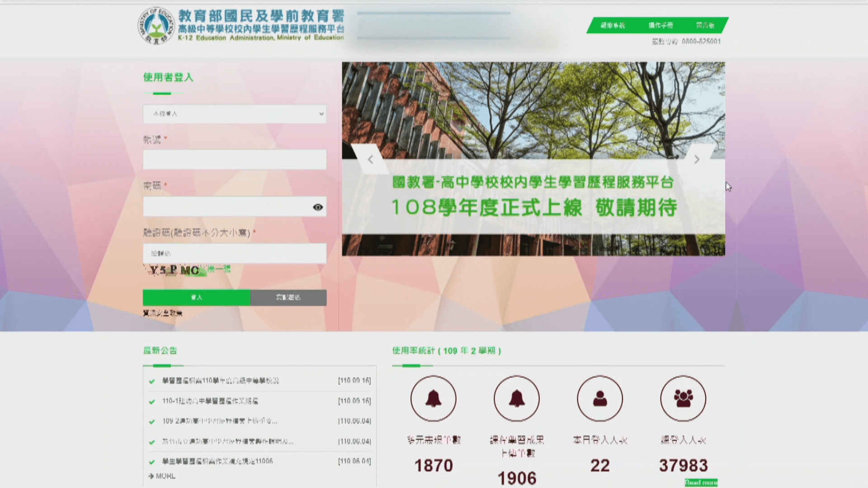Click the Ministry of Education logo

click(156, 26)
